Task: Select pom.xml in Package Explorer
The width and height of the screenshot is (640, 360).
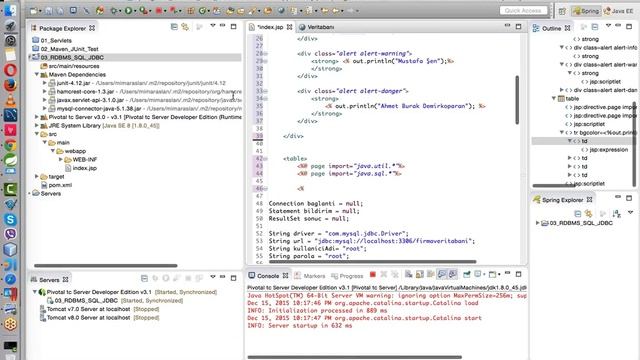Action: click(x=56, y=185)
